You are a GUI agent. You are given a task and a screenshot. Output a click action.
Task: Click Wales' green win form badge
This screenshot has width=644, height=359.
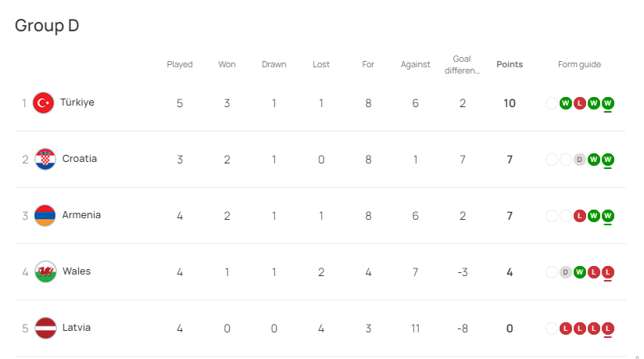pos(579,272)
